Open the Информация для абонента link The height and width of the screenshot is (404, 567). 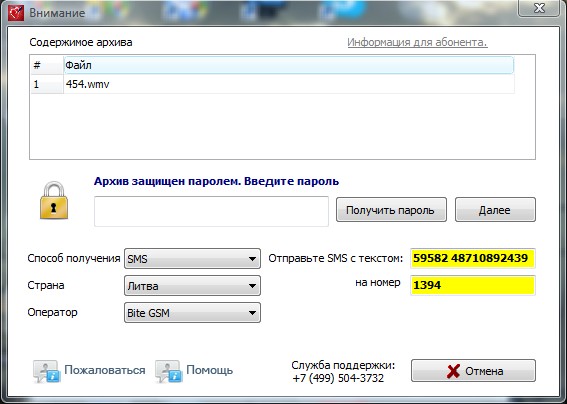417,42
